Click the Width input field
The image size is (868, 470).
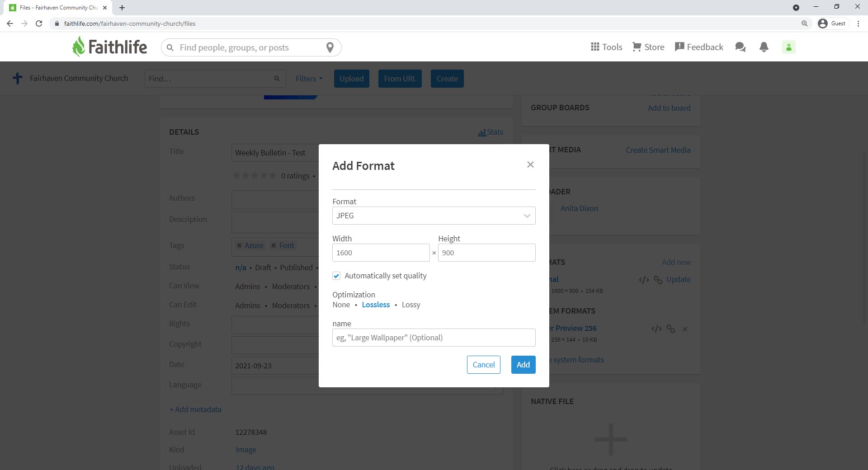pos(381,253)
